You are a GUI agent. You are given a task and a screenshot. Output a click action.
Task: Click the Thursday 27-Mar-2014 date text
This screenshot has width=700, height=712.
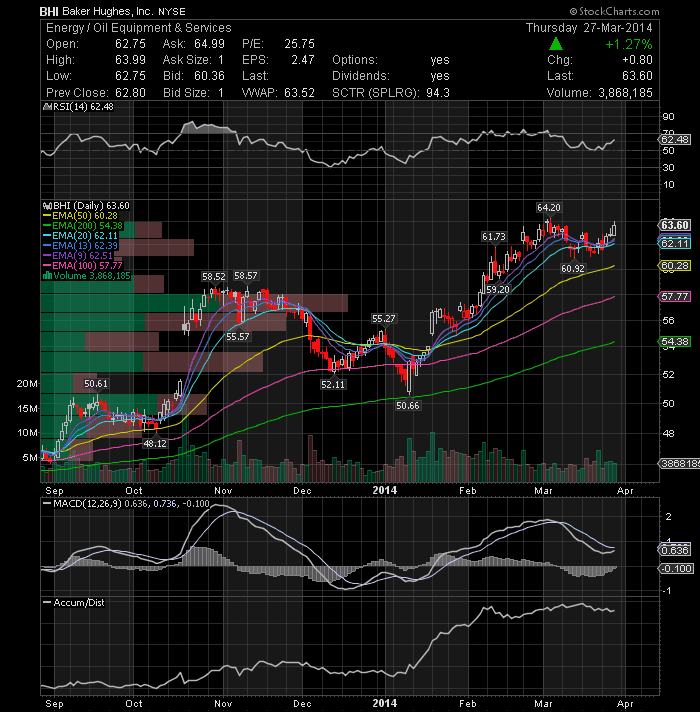589,28
